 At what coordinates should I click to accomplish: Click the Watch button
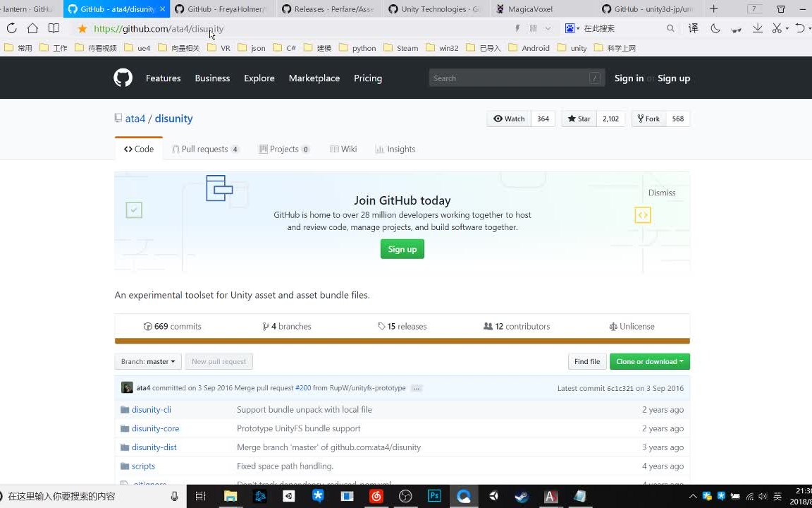[x=509, y=119]
